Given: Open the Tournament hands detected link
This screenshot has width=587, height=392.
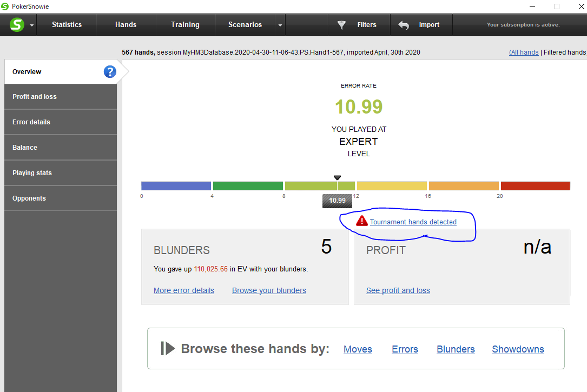Looking at the screenshot, I should tap(413, 222).
